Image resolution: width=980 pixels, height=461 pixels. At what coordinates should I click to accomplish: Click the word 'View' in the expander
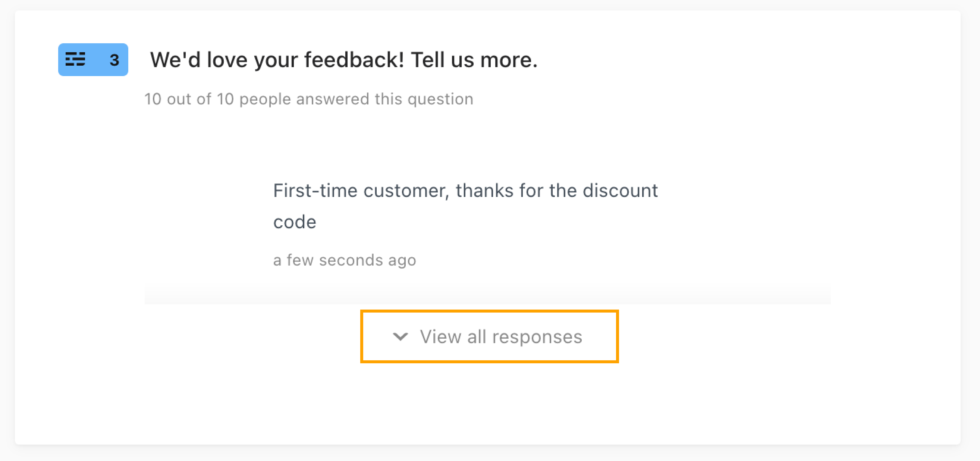coord(440,337)
